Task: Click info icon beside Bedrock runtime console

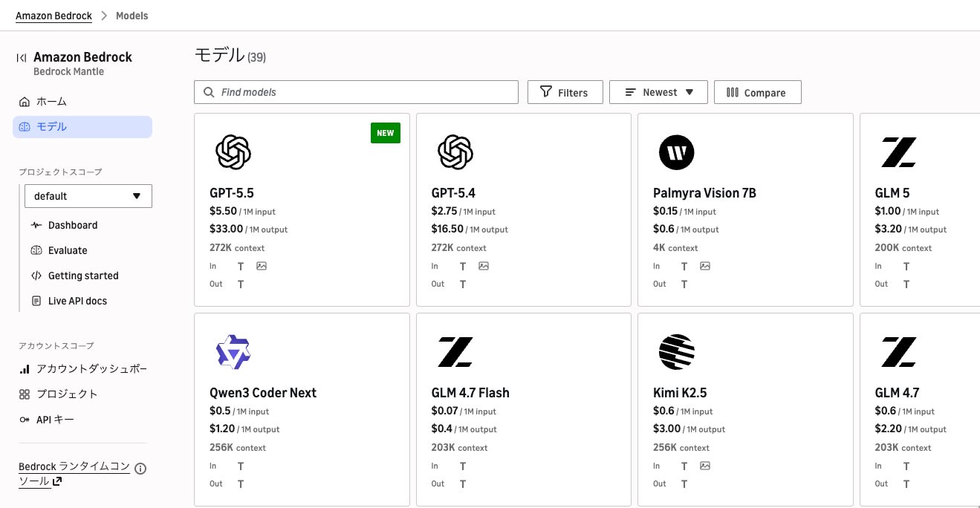Action: tap(140, 469)
